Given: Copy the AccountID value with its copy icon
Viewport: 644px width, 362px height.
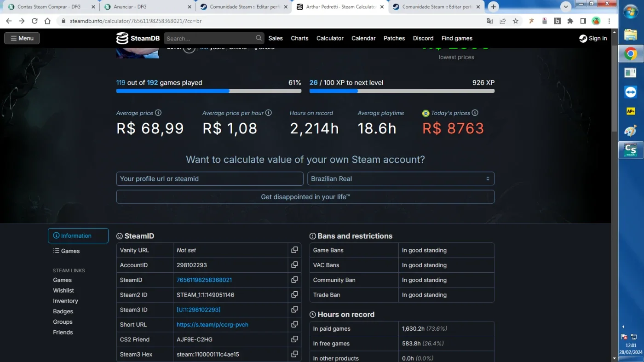Looking at the screenshot, I should (294, 265).
